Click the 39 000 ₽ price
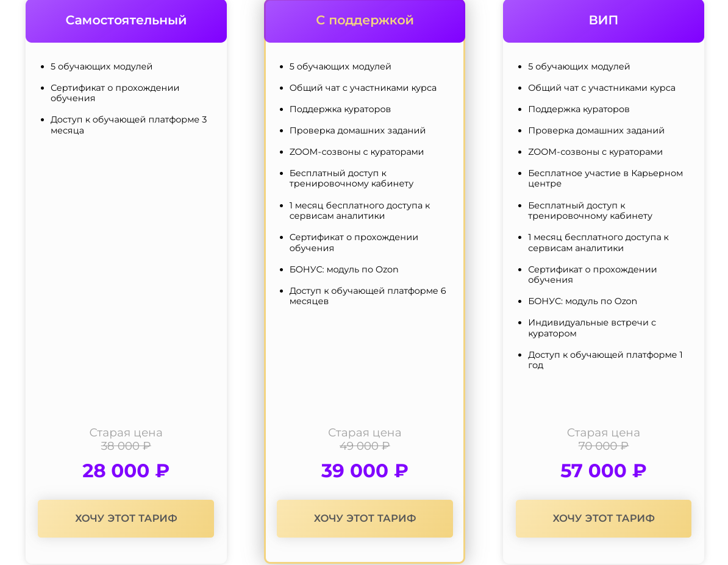Viewport: 728px width, 565px height. pyautogui.click(x=365, y=471)
